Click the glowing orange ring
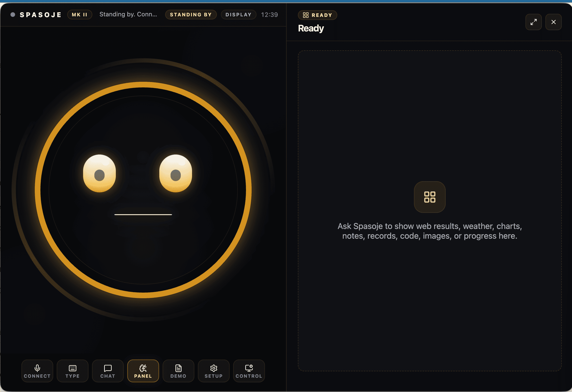The height and width of the screenshot is (392, 572). tap(143, 85)
